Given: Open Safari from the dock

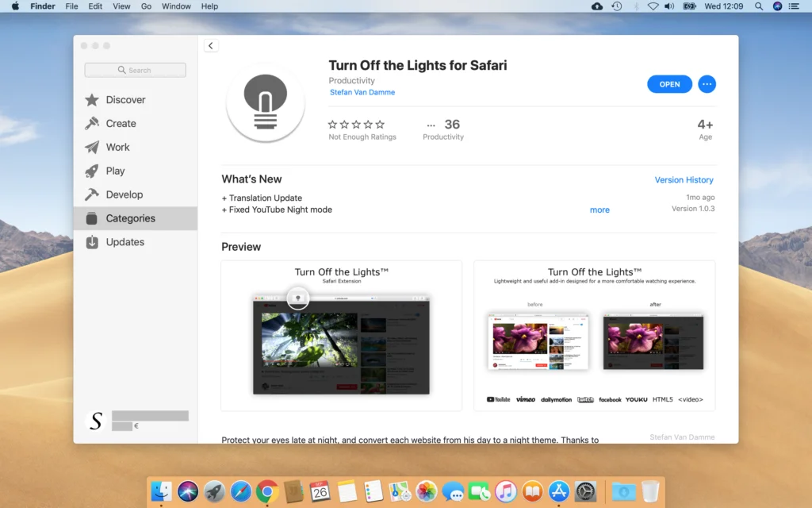Looking at the screenshot, I should click(241, 491).
